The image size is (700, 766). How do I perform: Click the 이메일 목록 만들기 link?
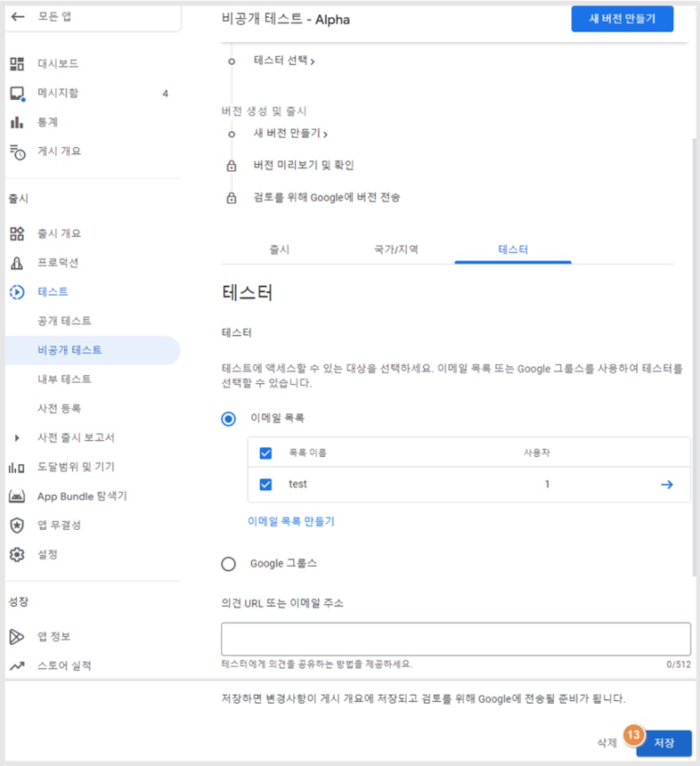pos(291,522)
